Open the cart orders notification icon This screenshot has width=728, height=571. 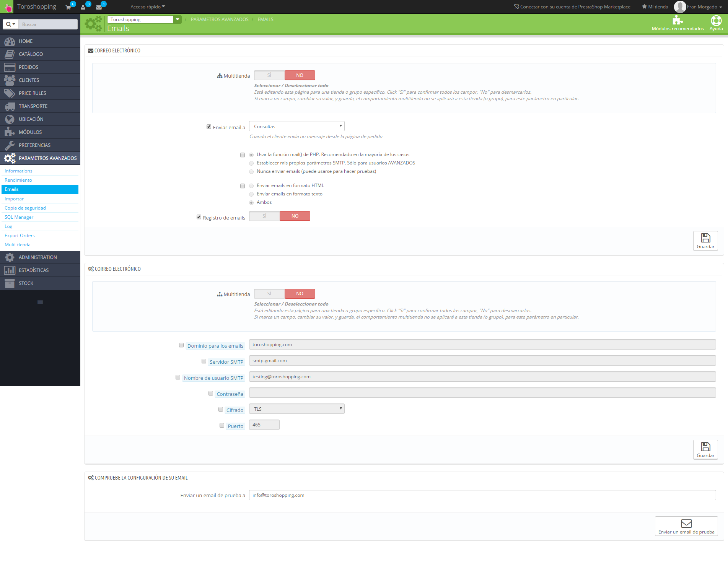68,7
